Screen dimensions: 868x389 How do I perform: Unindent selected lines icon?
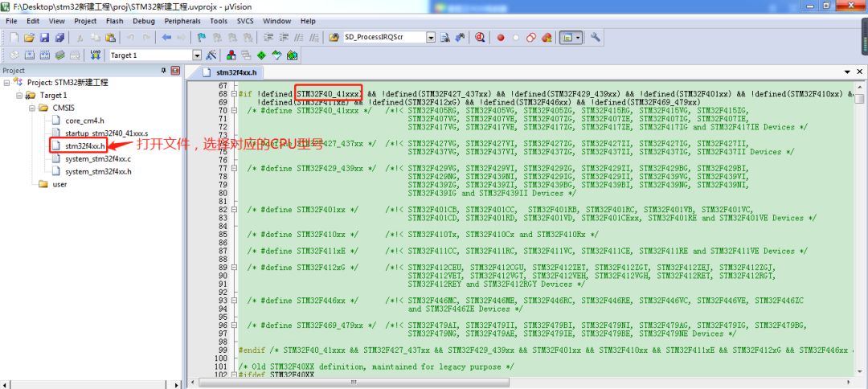pyautogui.click(x=284, y=38)
